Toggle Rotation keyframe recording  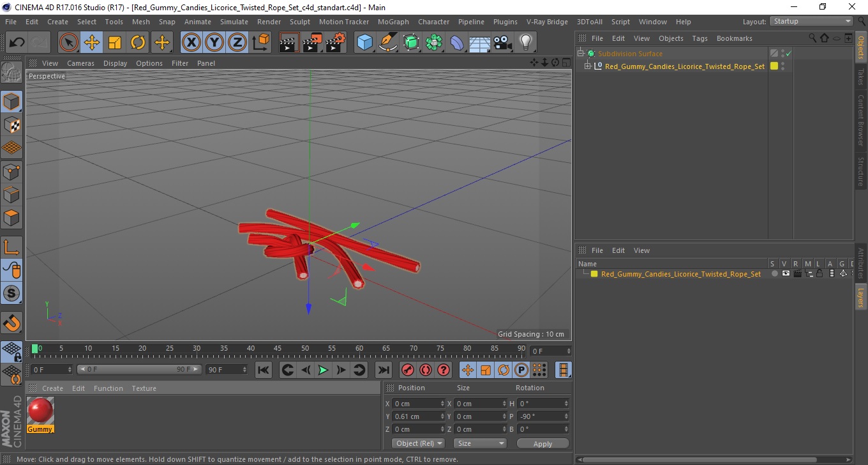pos(504,370)
